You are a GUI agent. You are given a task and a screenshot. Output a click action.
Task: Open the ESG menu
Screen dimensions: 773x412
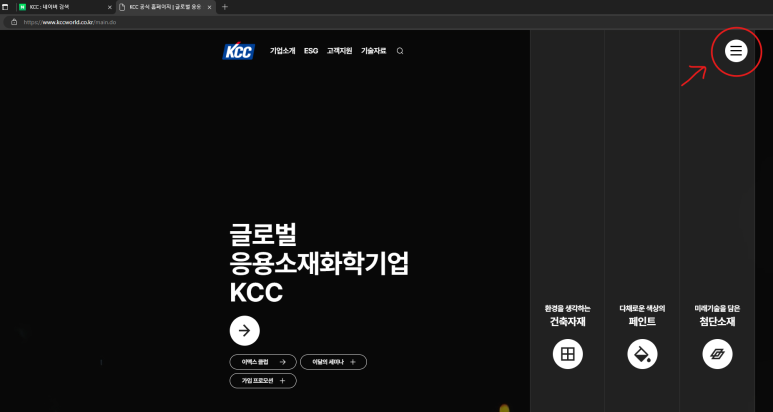[311, 51]
